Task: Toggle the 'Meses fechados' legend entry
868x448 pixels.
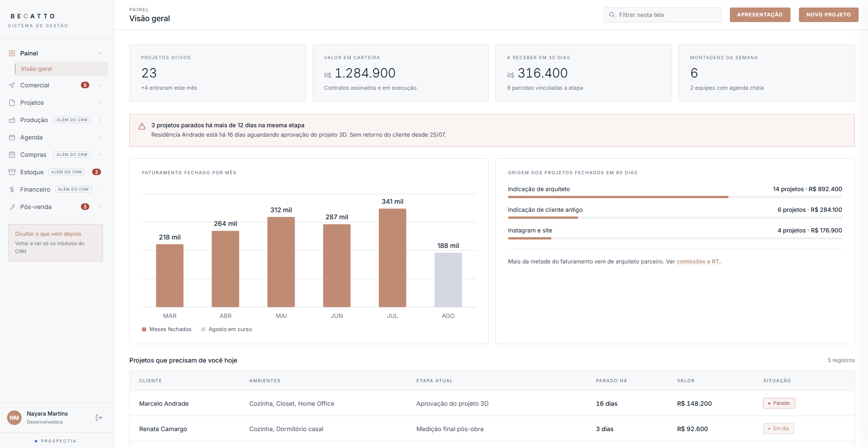Action: coord(167,330)
